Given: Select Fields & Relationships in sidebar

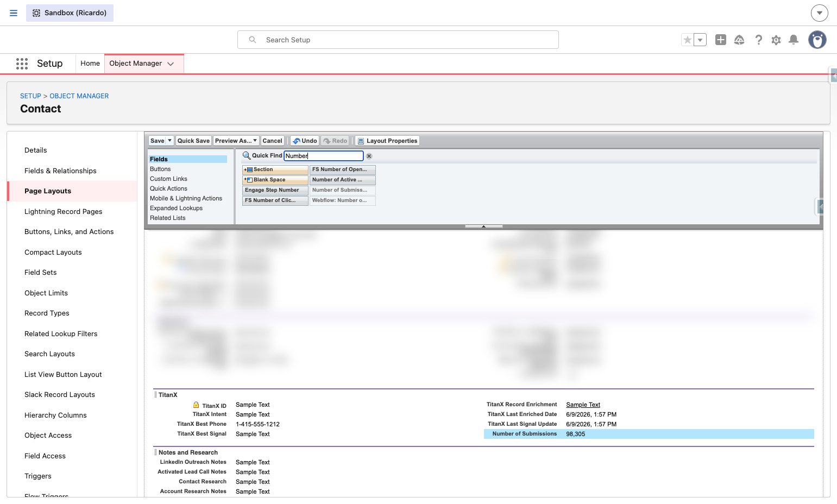Looking at the screenshot, I should 60,171.
